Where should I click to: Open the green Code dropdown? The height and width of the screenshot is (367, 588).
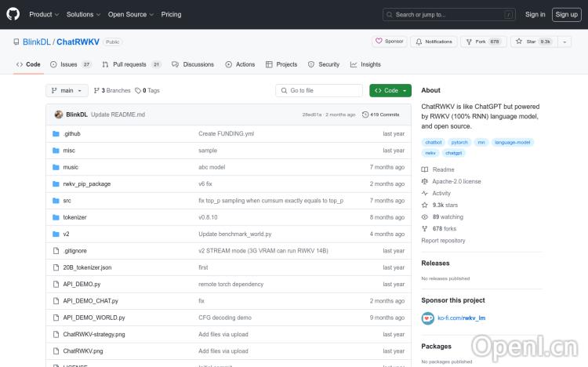(390, 90)
